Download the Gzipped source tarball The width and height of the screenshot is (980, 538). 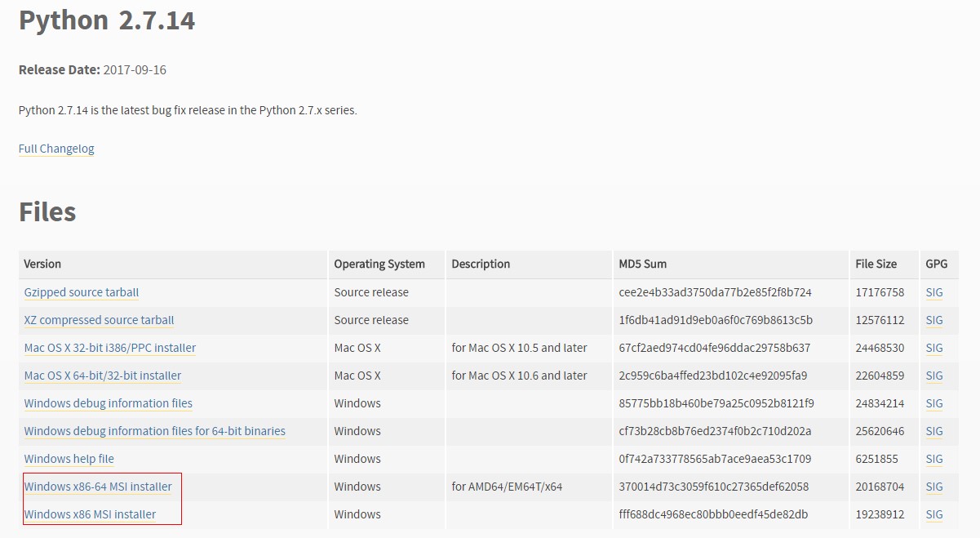[x=82, y=292]
